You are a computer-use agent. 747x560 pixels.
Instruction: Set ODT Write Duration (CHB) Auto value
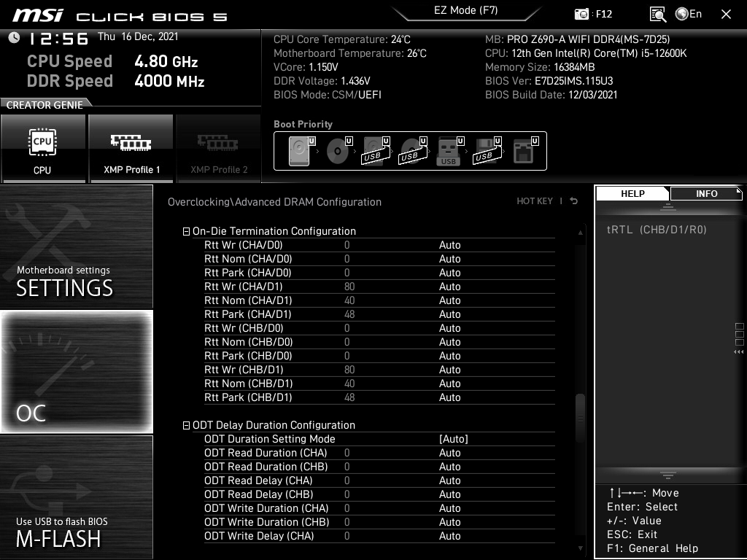[x=449, y=522]
